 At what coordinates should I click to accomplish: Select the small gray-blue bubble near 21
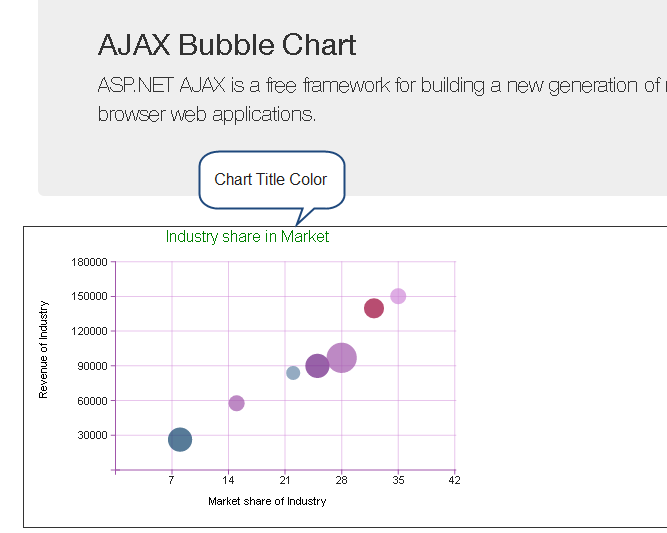tap(293, 373)
